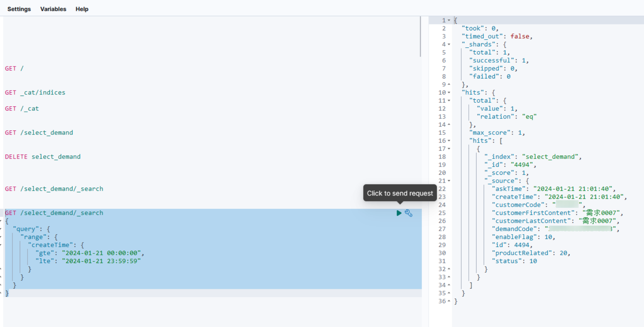Collapse the fold arrow at response line 1
644x327 pixels.
pos(449,20)
